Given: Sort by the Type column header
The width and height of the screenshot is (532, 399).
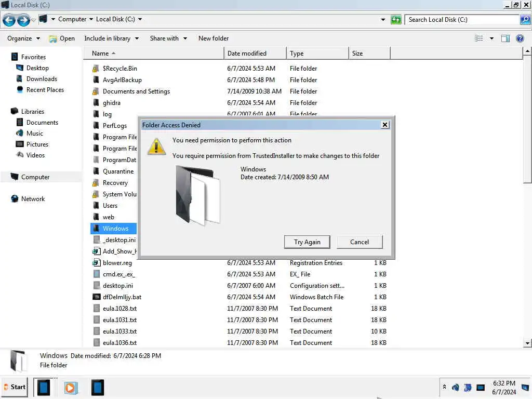Looking at the screenshot, I should [317, 54].
